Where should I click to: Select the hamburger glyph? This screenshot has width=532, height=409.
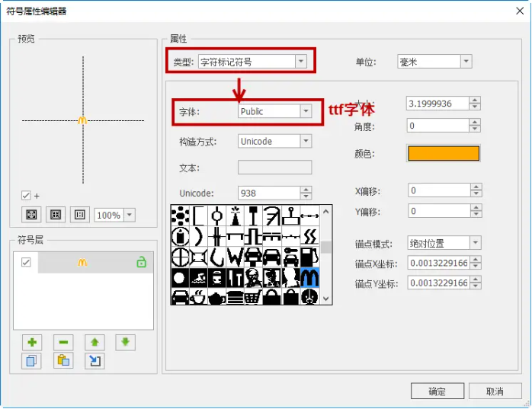pyautogui.click(x=235, y=297)
